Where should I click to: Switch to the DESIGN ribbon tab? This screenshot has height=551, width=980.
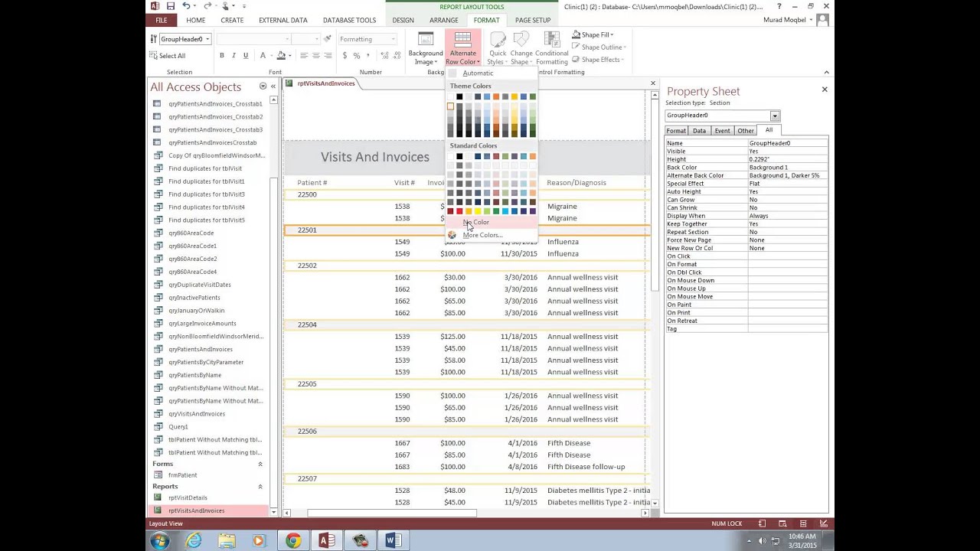403,20
